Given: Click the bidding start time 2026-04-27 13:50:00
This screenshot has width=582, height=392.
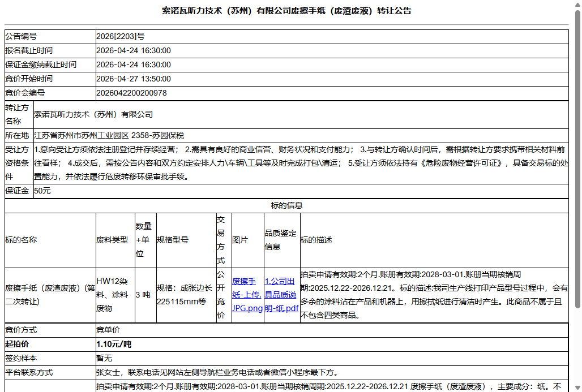Looking at the screenshot, I should 134,79.
